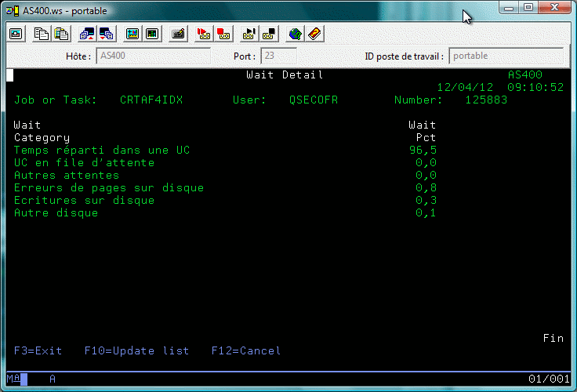The image size is (577, 392).
Task: Click the 0,1 wait percentage value
Action: 426,212
